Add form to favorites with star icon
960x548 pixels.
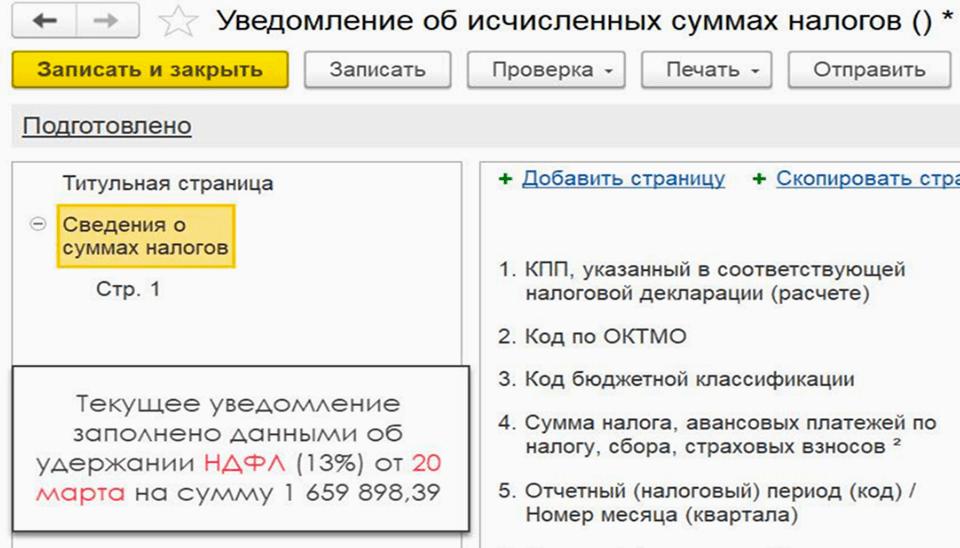point(178,22)
